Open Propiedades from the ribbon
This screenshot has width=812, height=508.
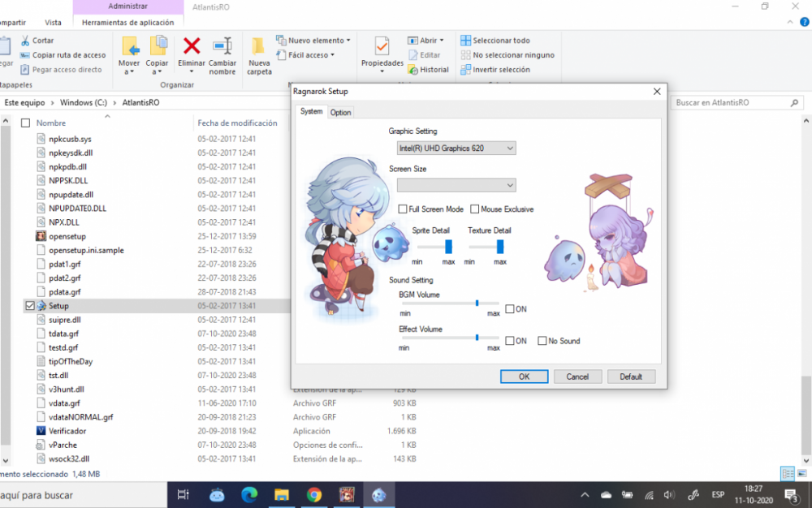point(382,47)
